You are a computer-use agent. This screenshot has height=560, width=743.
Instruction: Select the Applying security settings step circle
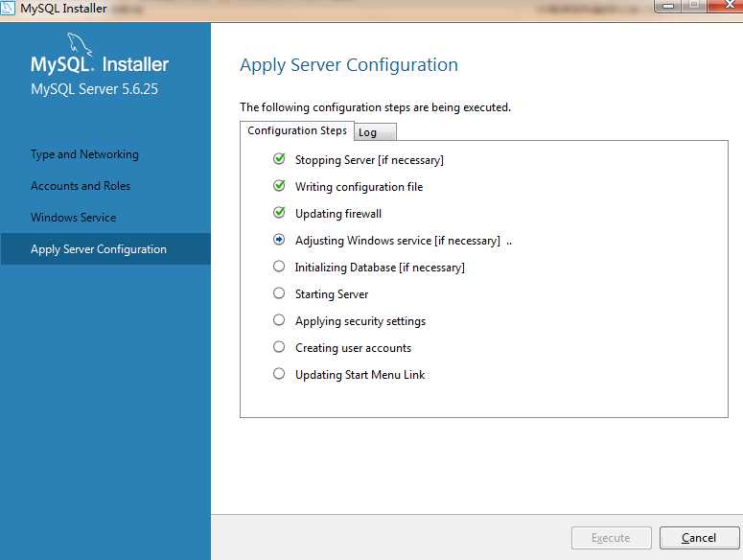(279, 320)
